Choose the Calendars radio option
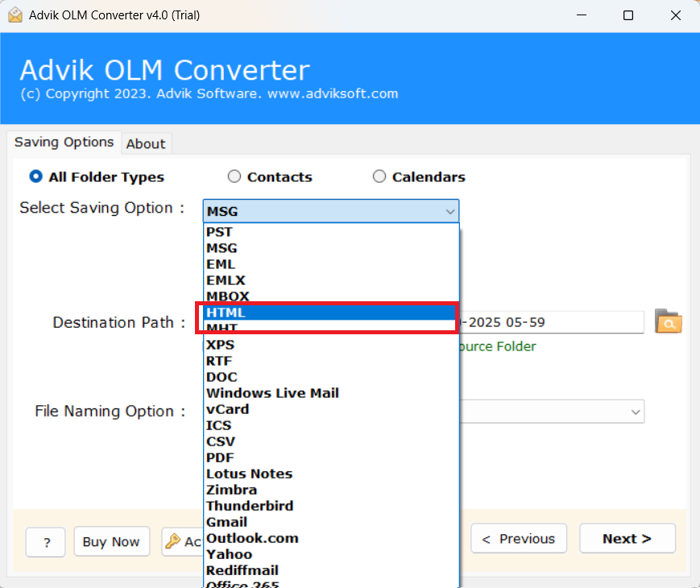This screenshot has width=700, height=588. [379, 176]
